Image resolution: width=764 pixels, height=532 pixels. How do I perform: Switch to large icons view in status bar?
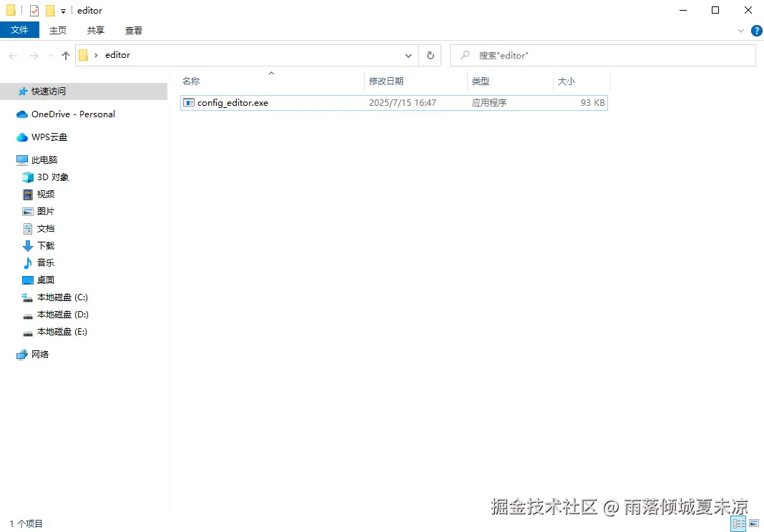tap(754, 524)
